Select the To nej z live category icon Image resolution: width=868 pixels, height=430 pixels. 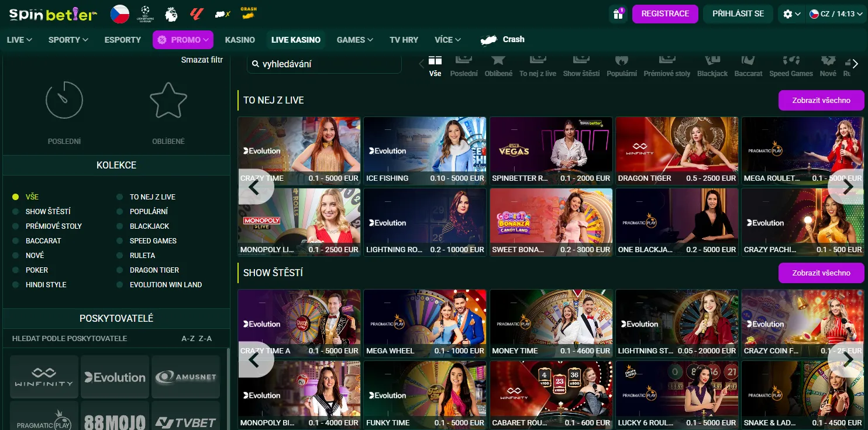point(538,66)
